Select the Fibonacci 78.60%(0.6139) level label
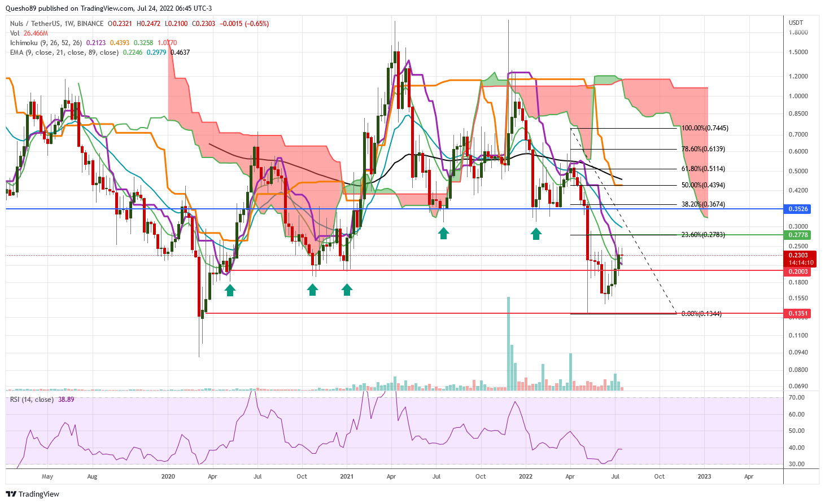Image resolution: width=825 pixels, height=504 pixels. point(703,149)
